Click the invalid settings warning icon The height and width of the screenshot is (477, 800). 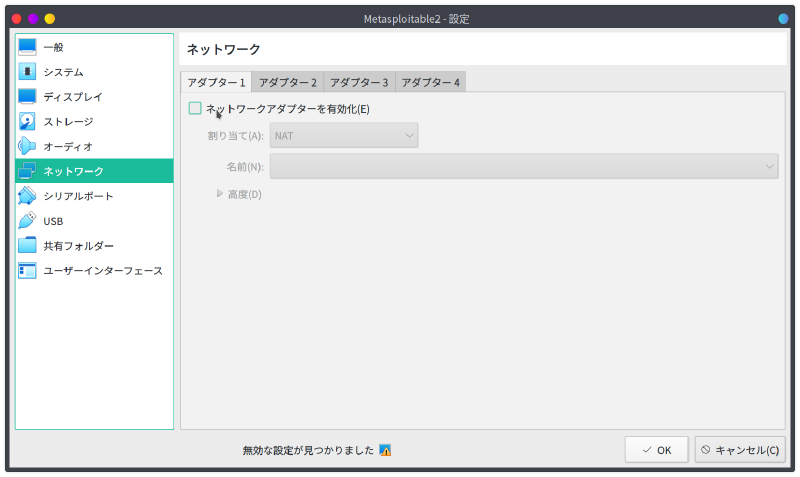(x=385, y=450)
